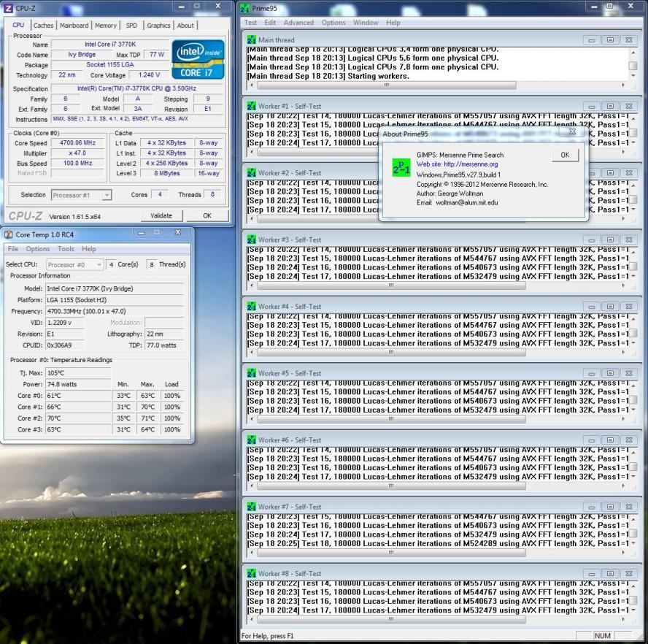
Task: Open the Test menu in Prime95
Action: click(x=250, y=23)
